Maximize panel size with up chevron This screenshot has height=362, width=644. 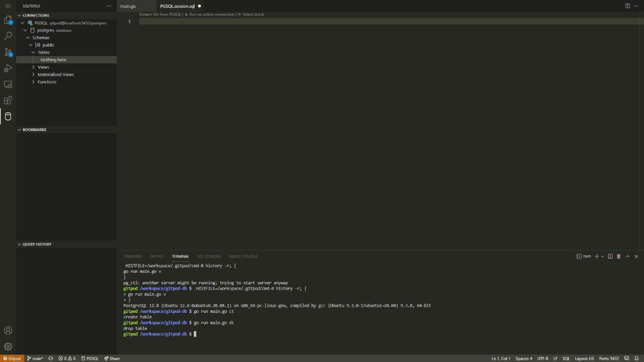627,256
